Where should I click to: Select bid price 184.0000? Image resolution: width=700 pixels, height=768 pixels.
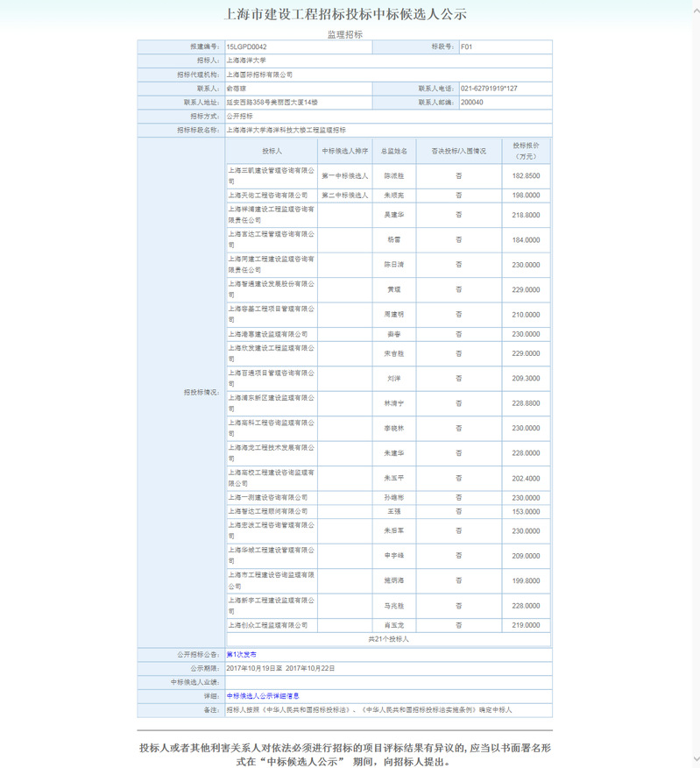click(527, 240)
